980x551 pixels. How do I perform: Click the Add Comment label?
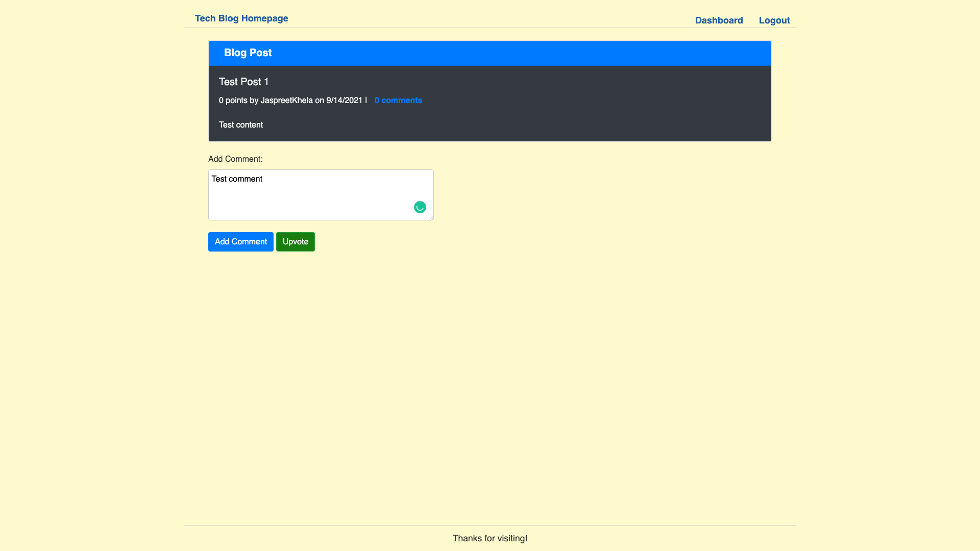click(x=235, y=159)
